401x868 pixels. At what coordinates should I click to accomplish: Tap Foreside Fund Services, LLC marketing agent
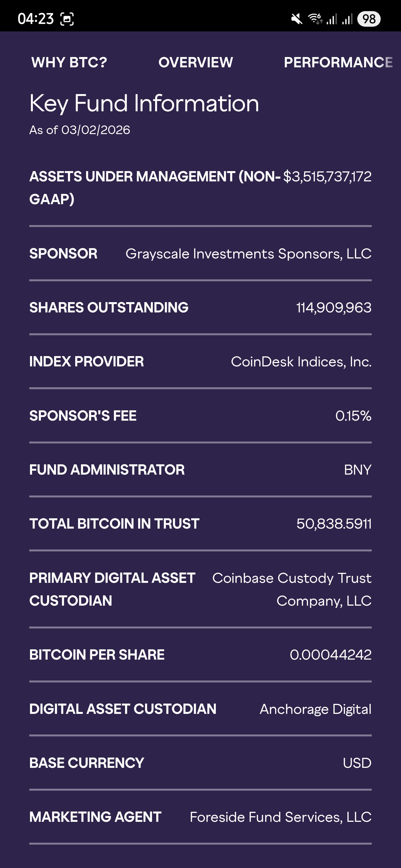pos(280,817)
